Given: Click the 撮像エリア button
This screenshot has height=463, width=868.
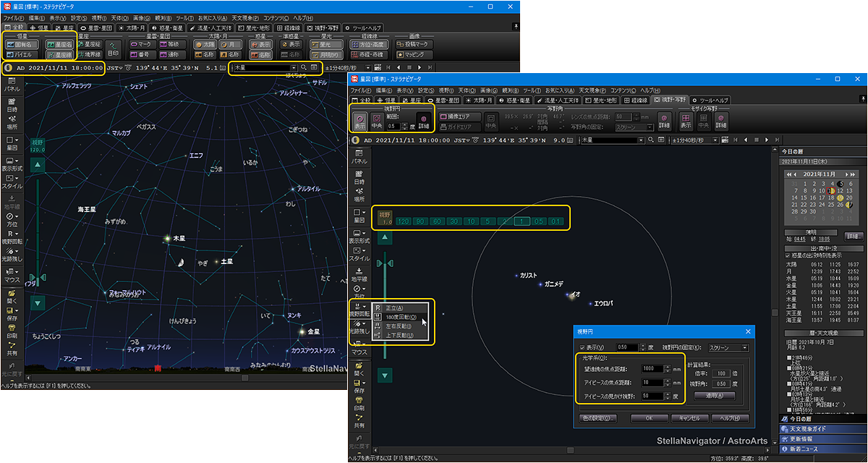Looking at the screenshot, I should [x=459, y=116].
